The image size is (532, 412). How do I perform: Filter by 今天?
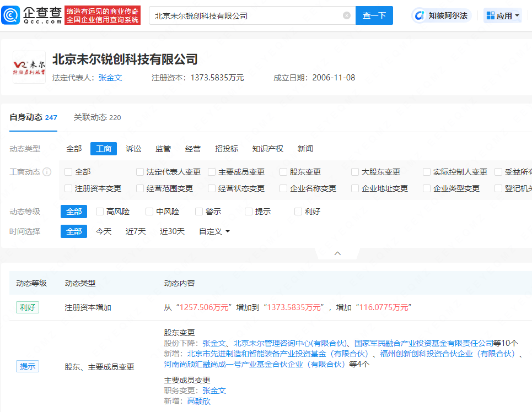[104, 231]
